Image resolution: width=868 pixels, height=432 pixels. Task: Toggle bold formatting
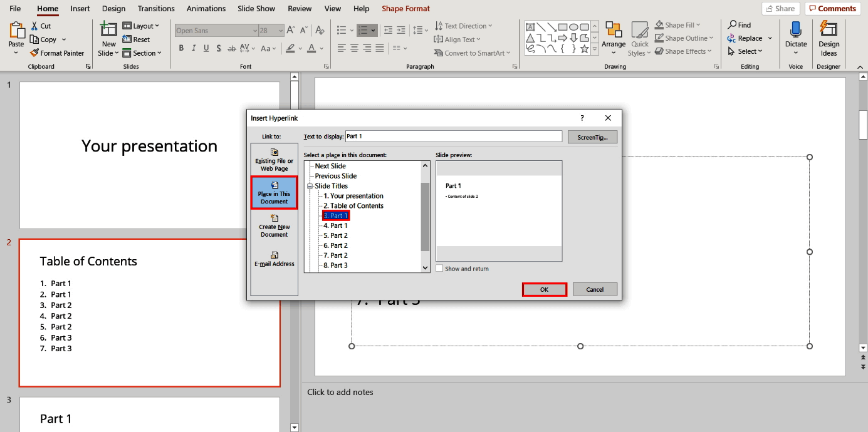tap(181, 48)
